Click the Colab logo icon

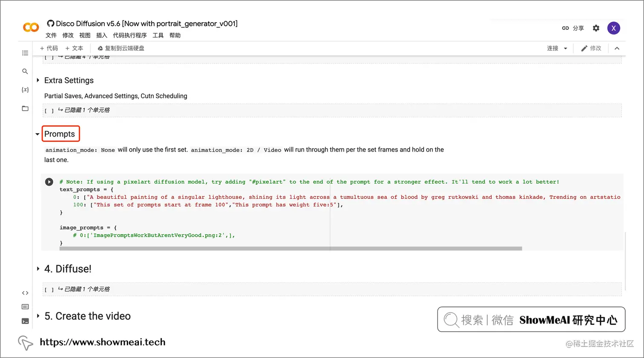pos(31,28)
